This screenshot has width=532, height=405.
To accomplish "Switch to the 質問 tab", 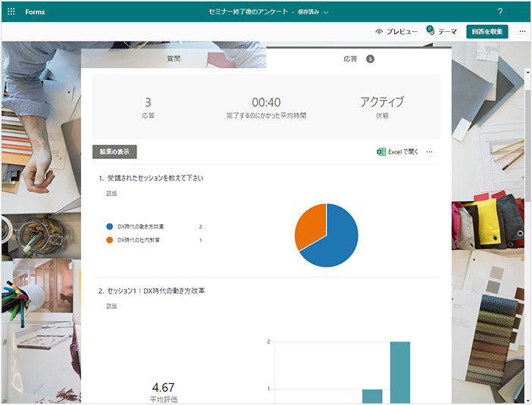I will [x=174, y=58].
